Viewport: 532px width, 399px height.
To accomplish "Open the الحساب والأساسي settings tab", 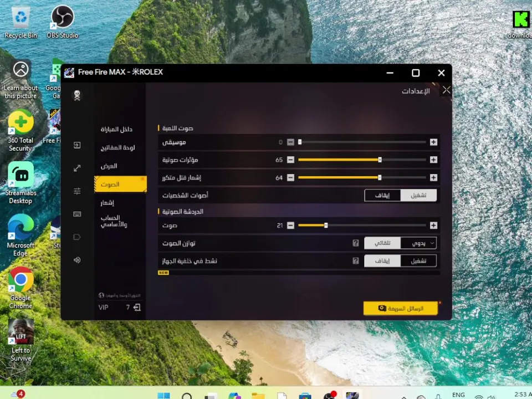I will click(x=114, y=221).
